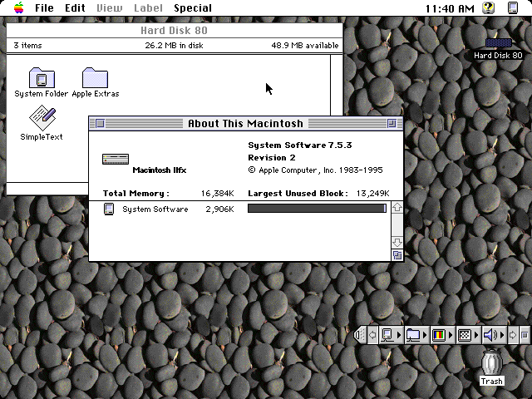Select the SimpleText application icon
Viewport: 532px width, 399px height.
42,118
